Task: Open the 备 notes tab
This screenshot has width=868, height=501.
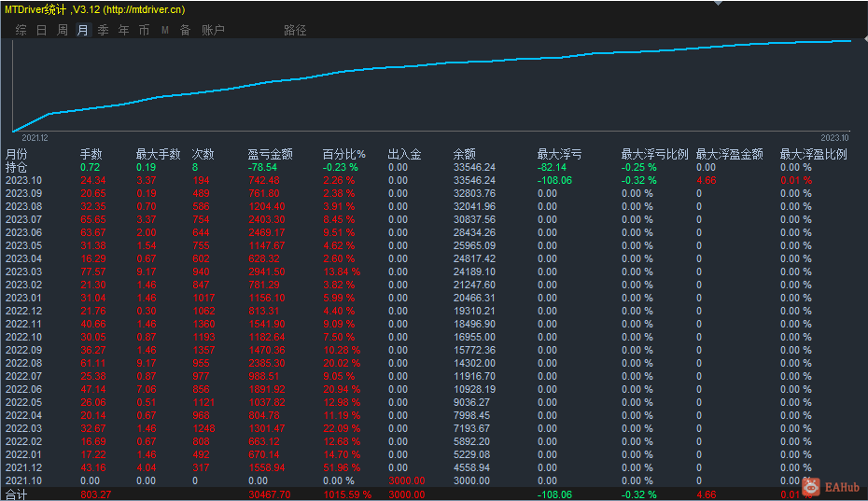Action: tap(185, 30)
